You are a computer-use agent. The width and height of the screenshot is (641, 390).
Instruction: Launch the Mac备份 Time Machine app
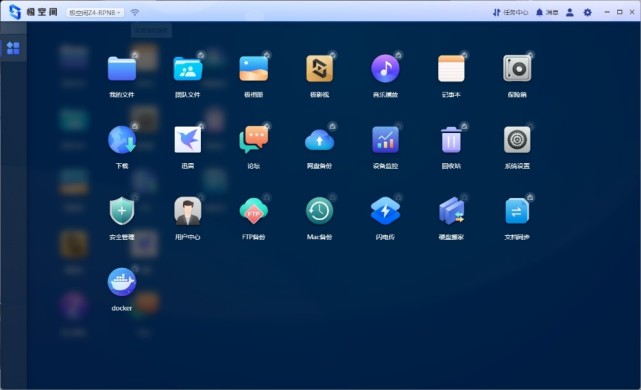click(319, 211)
